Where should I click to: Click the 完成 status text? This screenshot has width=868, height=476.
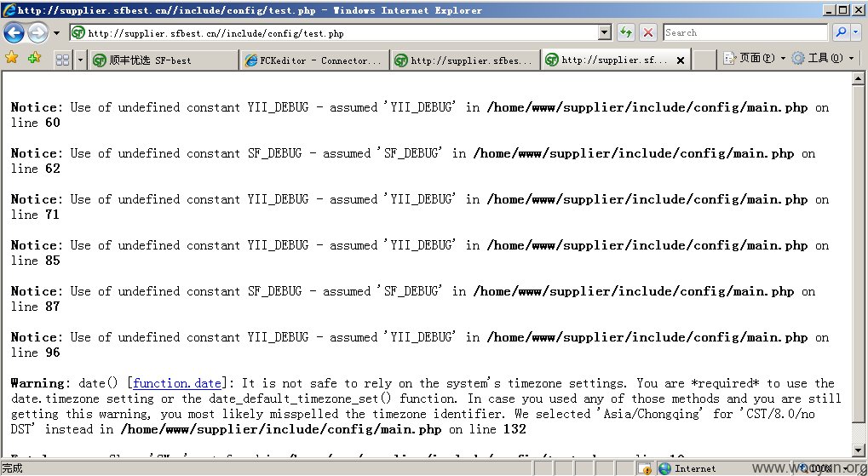(12, 468)
